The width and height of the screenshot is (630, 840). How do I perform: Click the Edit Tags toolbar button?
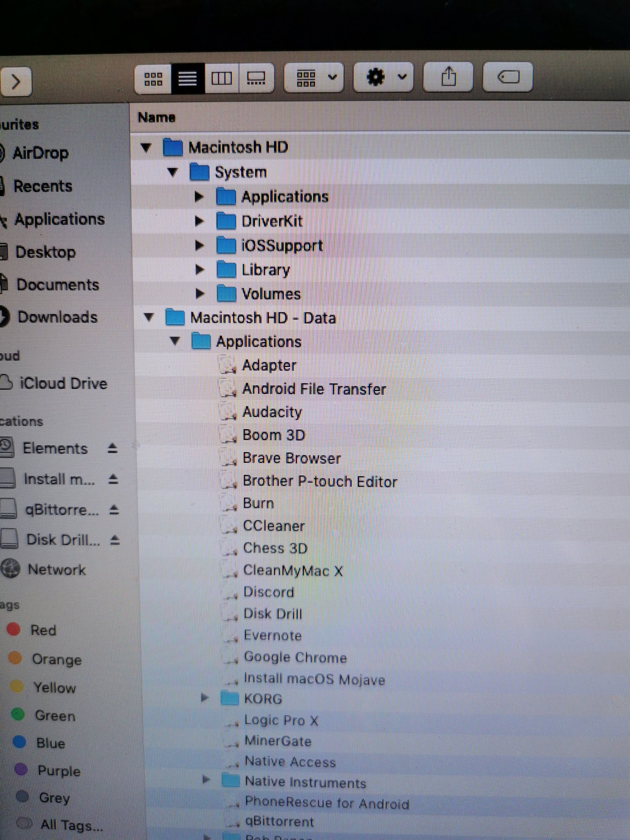click(508, 77)
